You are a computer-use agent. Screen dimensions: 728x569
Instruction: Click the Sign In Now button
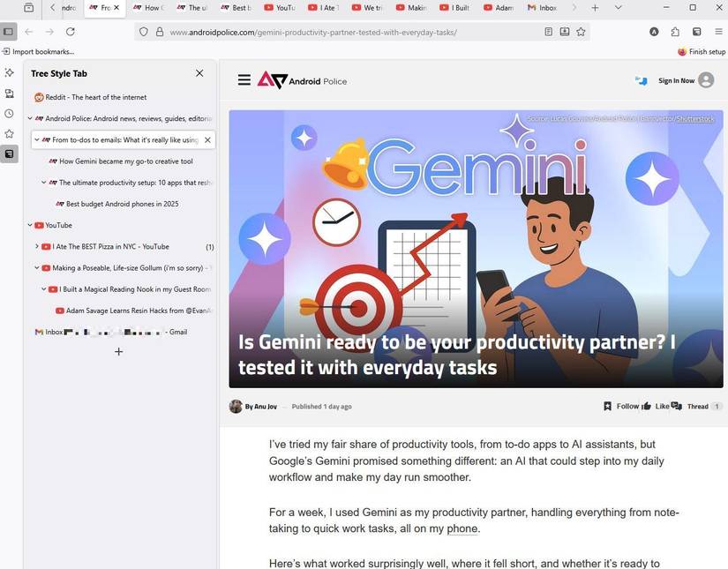(x=676, y=81)
